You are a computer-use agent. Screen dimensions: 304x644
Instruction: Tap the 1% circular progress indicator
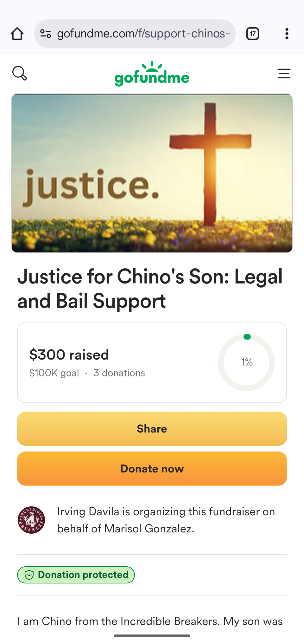pyautogui.click(x=246, y=362)
